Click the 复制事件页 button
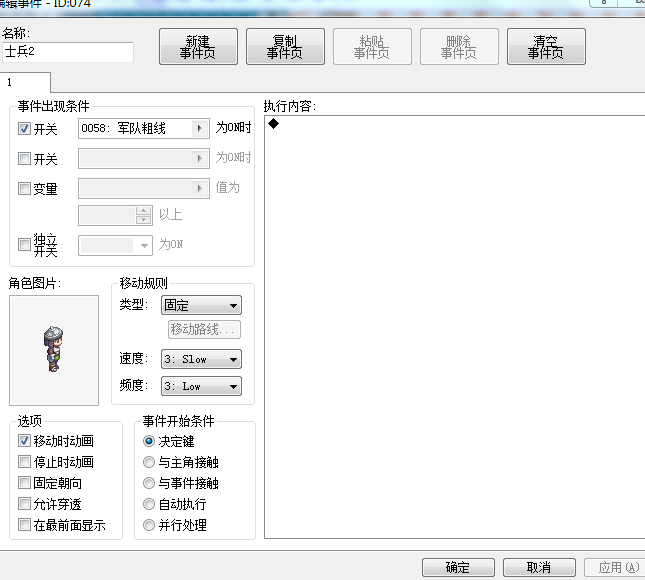 coord(285,46)
